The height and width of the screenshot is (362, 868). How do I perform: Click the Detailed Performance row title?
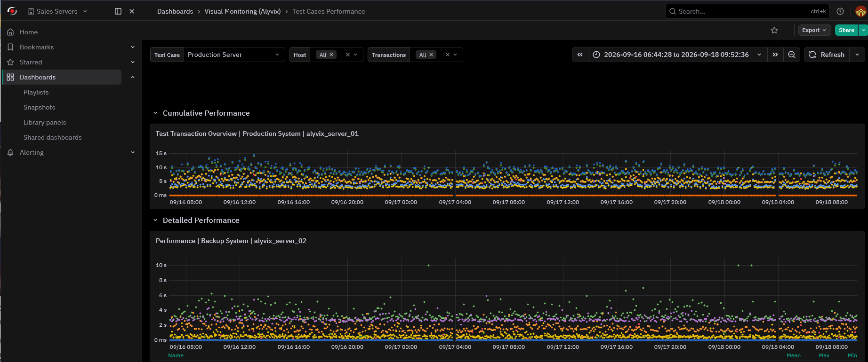pyautogui.click(x=201, y=220)
